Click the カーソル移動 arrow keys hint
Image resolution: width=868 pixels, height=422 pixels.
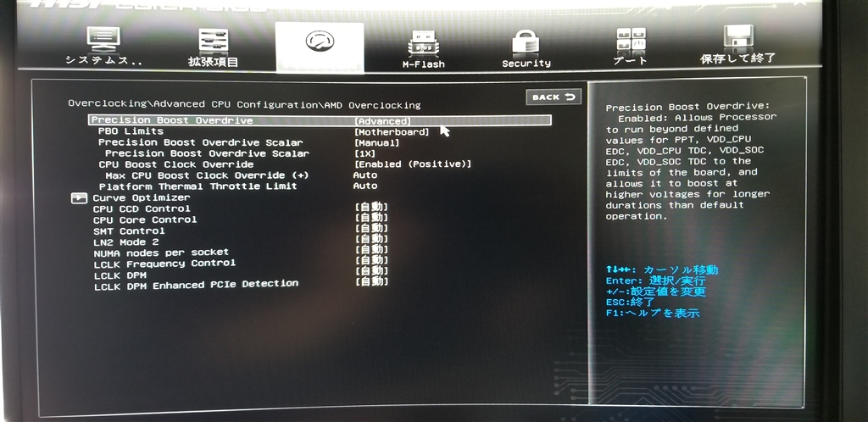pyautogui.click(x=662, y=270)
